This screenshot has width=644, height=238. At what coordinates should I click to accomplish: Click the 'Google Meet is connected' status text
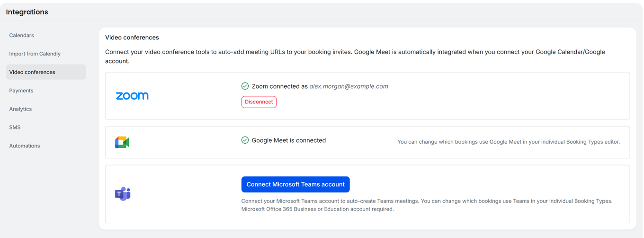[x=289, y=140]
